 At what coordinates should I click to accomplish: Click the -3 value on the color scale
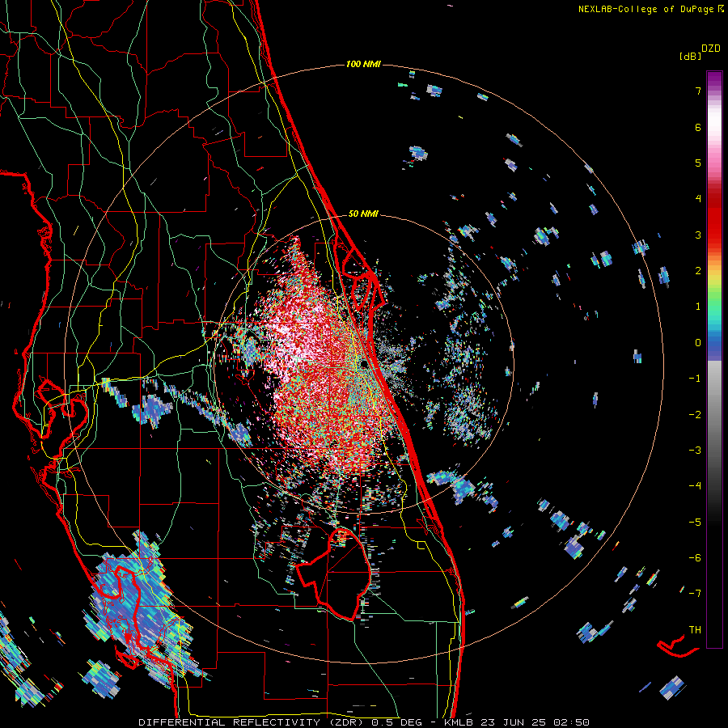695,451
